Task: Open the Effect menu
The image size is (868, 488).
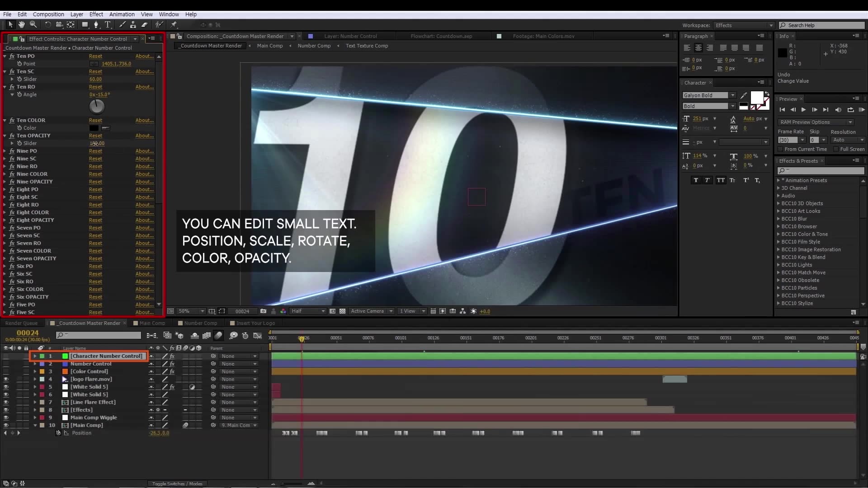Action: [96, 14]
